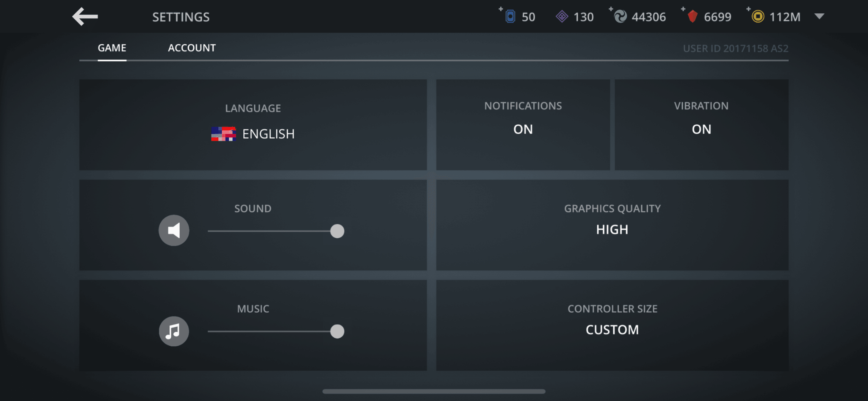Image resolution: width=868 pixels, height=401 pixels.
Task: Open the Language ENGLISH selector
Action: pos(268,134)
